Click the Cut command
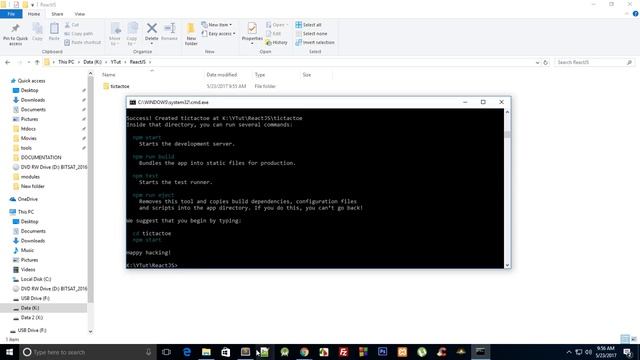This screenshot has width=640, height=360. click(72, 25)
